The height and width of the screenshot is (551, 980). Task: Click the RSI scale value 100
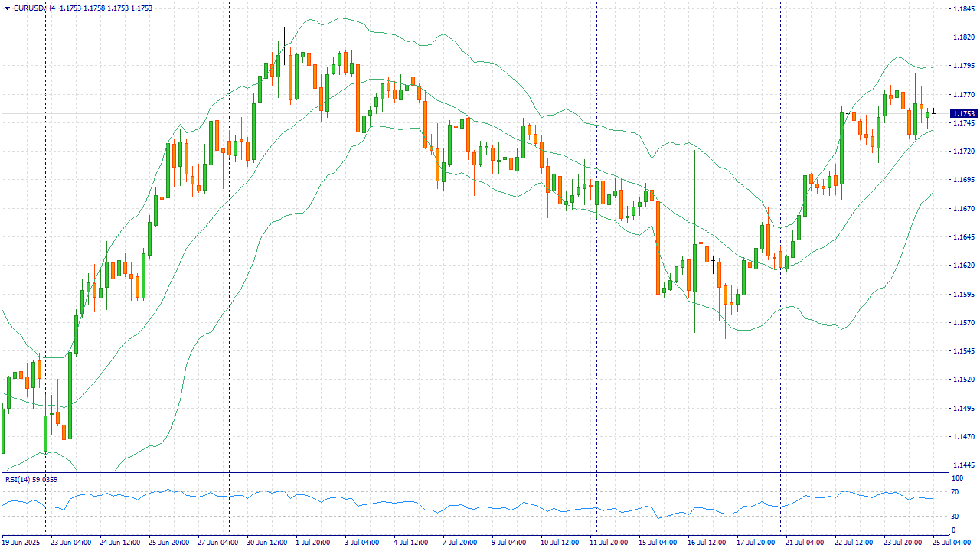click(955, 478)
